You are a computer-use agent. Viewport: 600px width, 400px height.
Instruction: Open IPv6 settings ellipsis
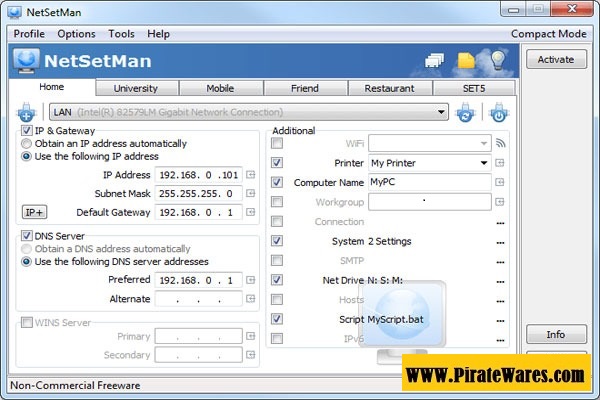500,340
